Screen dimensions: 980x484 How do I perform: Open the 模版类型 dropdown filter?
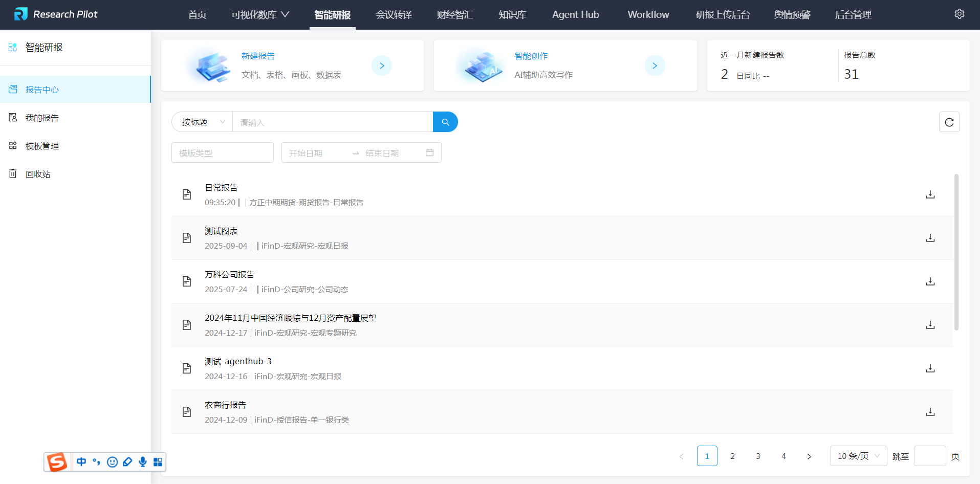(222, 152)
